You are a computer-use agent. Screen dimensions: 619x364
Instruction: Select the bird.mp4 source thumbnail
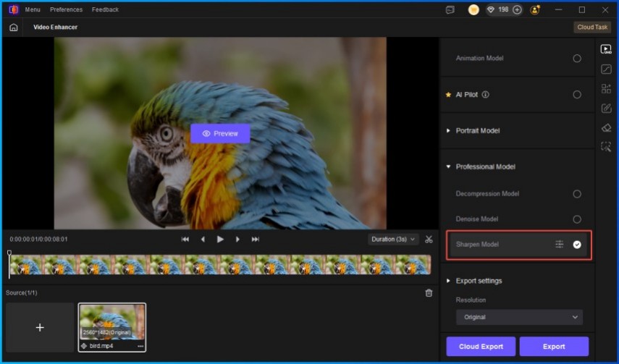(x=112, y=327)
